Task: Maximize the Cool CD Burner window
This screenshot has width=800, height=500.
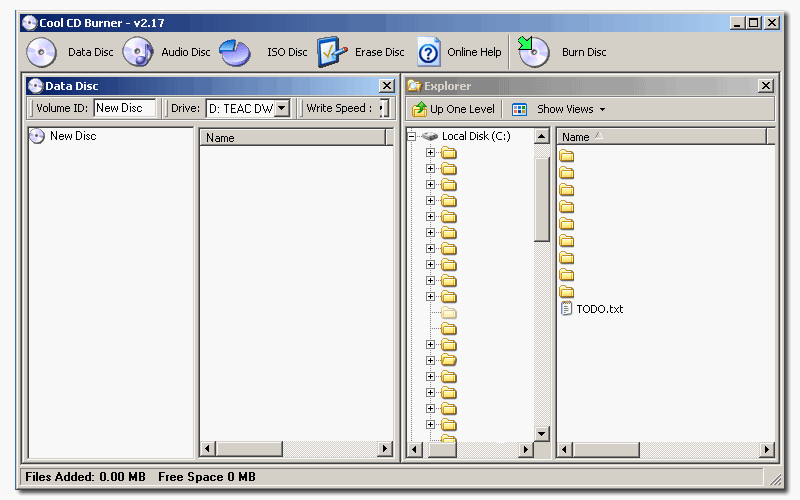Action: point(754,23)
